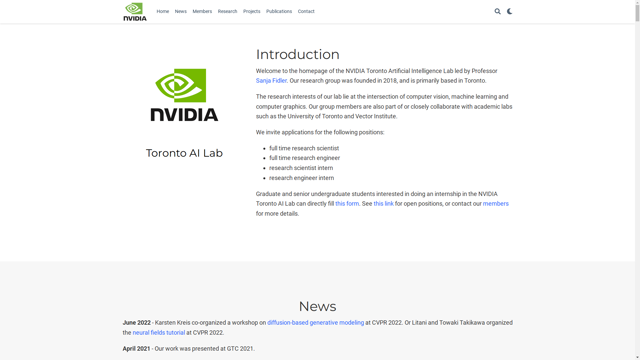Open the search icon in navbar
Screen dimensions: 640x360
click(498, 11)
